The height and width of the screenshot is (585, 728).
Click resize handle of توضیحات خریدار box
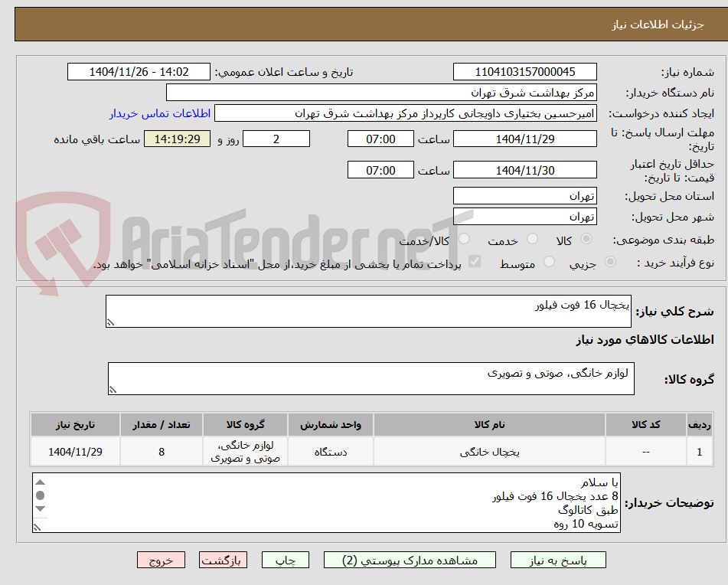pyautogui.click(x=38, y=528)
